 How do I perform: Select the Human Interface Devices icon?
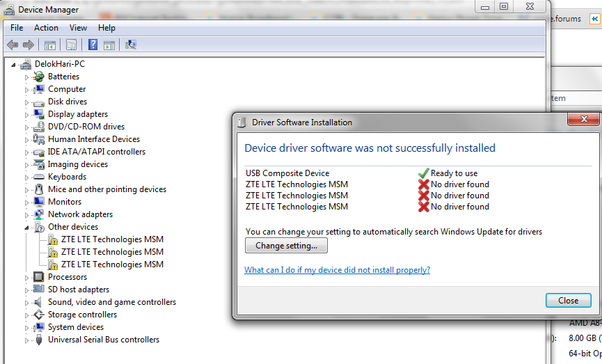coord(38,139)
